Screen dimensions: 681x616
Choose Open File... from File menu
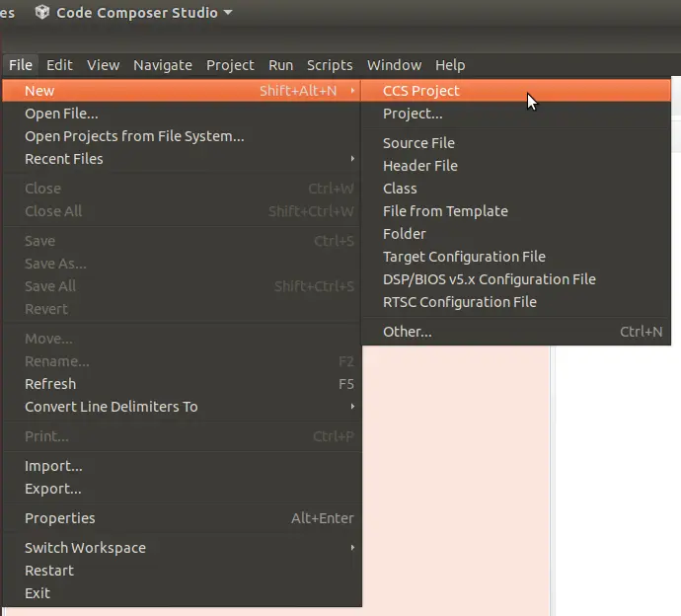point(182,114)
